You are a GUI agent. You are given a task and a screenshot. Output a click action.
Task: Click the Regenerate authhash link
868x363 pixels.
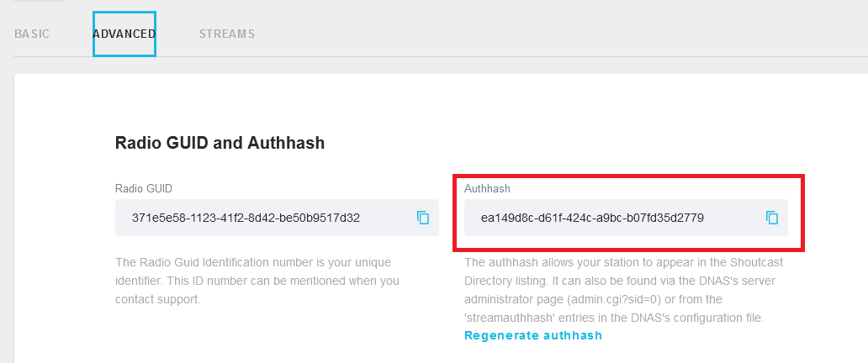pyautogui.click(x=533, y=335)
